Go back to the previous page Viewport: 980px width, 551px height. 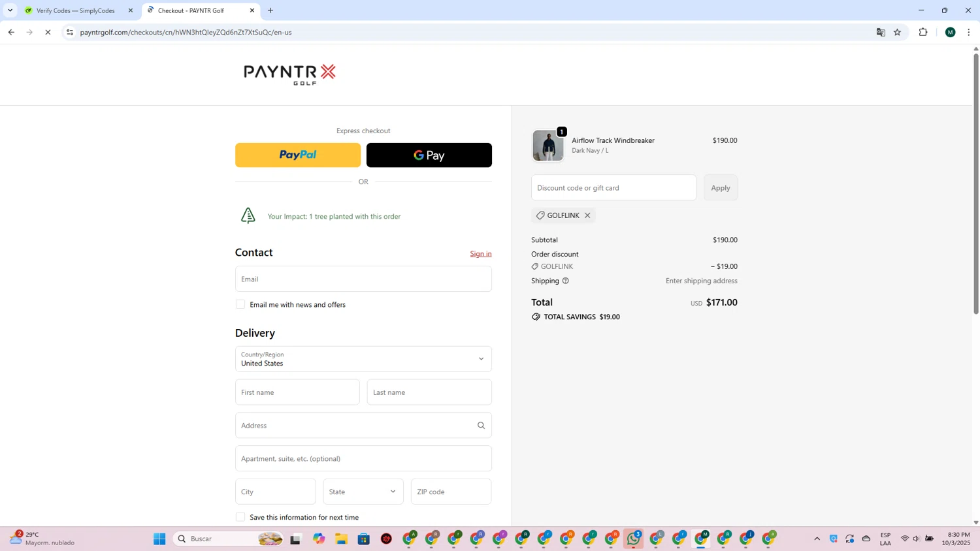tap(11, 32)
